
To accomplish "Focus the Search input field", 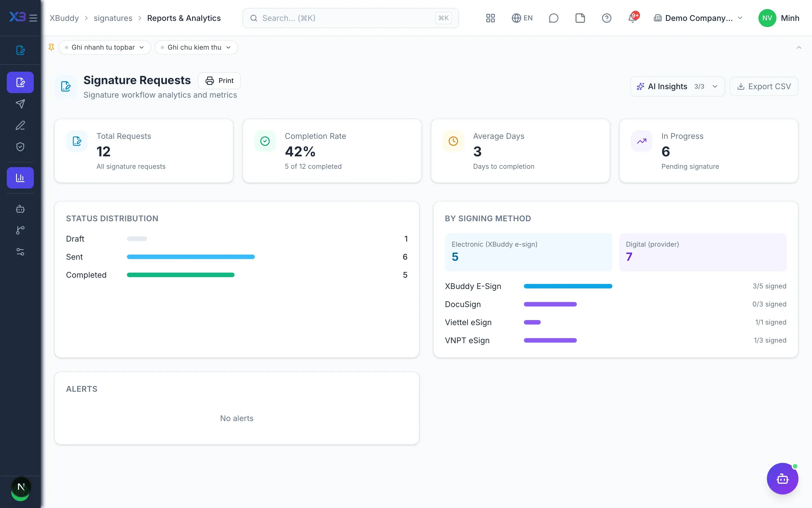I will tap(350, 18).
